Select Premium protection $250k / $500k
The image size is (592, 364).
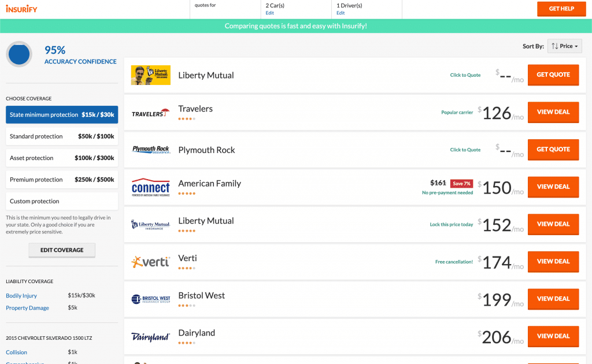(x=62, y=180)
